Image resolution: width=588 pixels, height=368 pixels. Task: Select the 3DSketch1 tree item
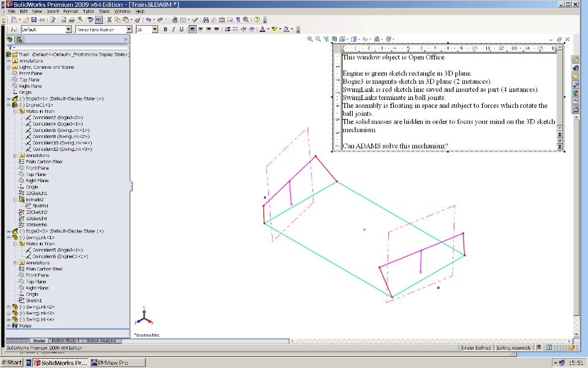[36, 193]
